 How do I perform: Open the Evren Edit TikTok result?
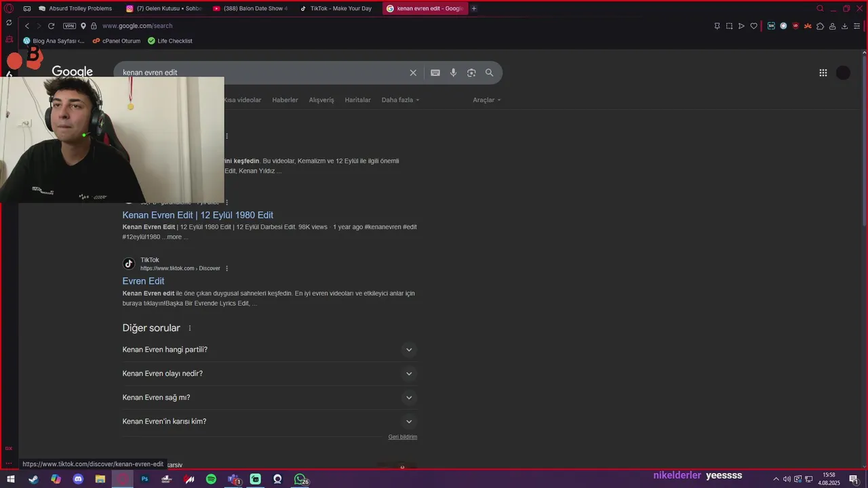tap(143, 281)
